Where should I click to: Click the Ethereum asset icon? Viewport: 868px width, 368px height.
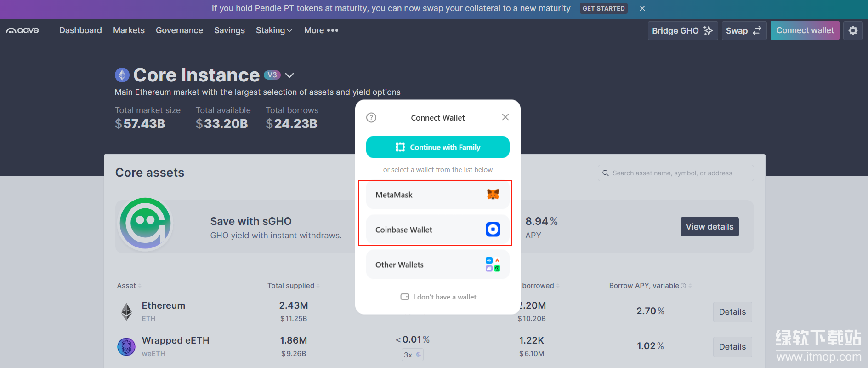tap(126, 312)
